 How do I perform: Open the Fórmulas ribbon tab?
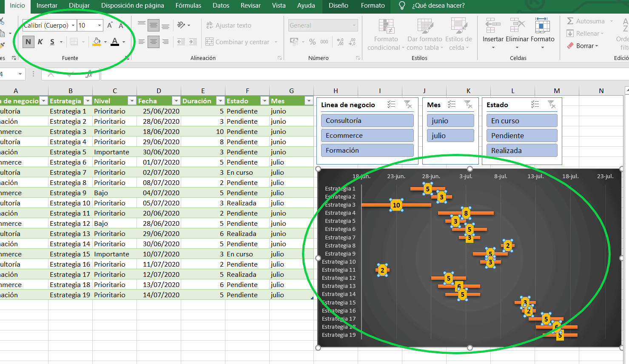188,6
